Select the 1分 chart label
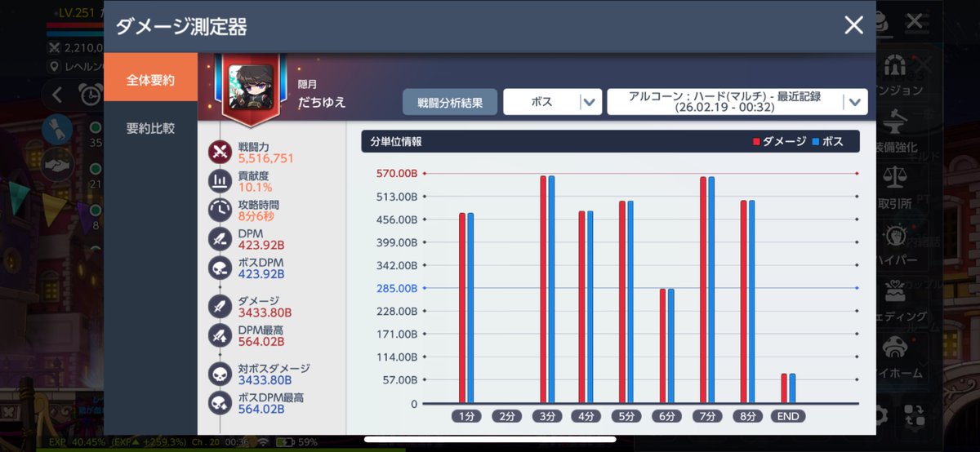Screen dimensions: 980x452 (x=466, y=416)
